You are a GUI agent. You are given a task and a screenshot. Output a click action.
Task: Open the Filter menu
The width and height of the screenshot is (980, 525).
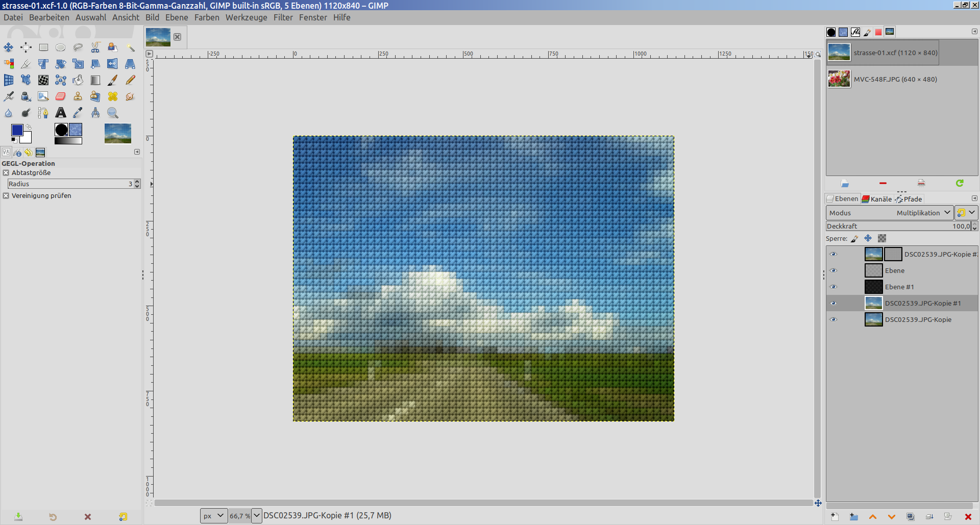pyautogui.click(x=283, y=17)
